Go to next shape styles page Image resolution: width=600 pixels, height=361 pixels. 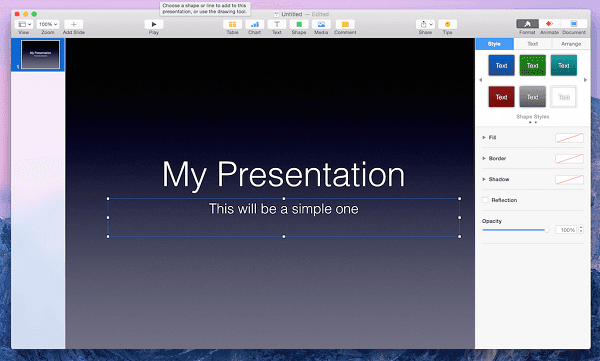pyautogui.click(x=585, y=80)
